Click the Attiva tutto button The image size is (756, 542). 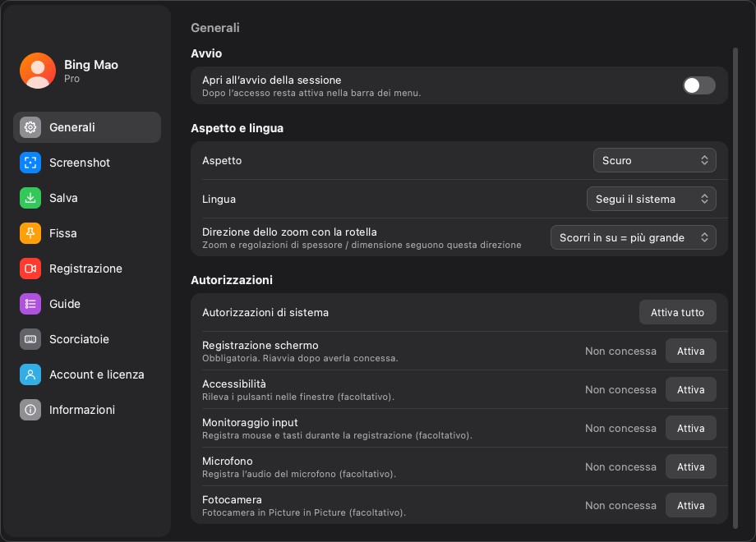pos(677,313)
